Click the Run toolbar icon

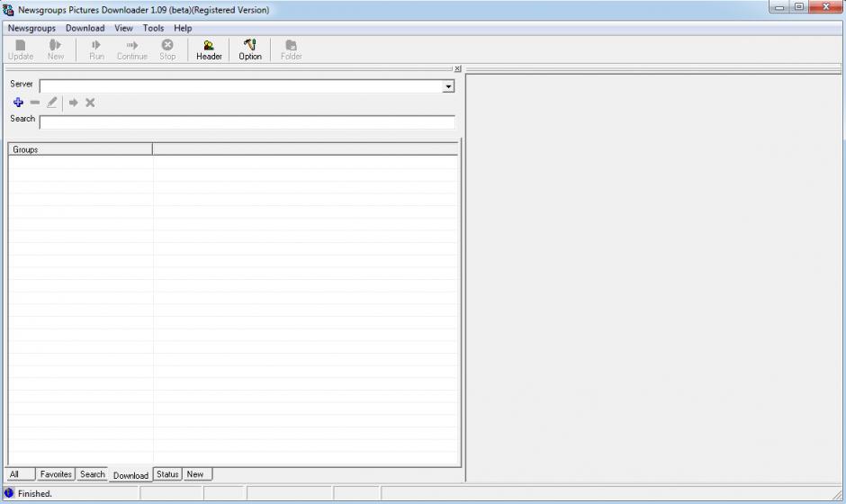point(96,49)
